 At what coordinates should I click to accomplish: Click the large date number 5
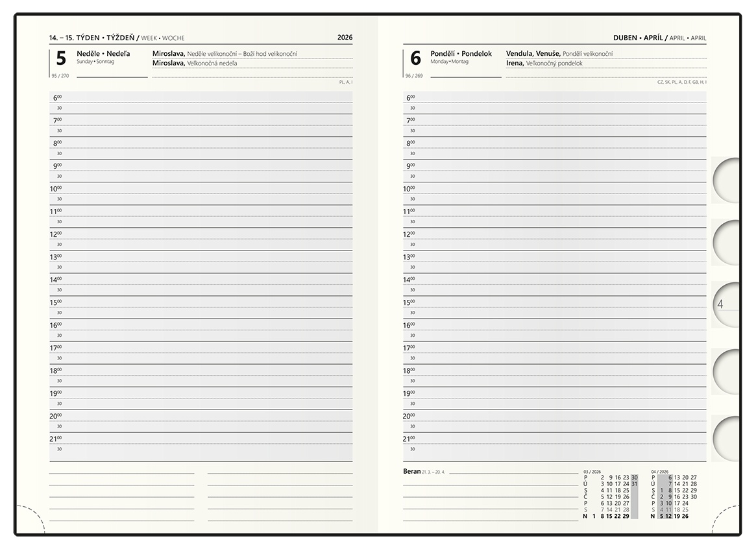coord(61,59)
